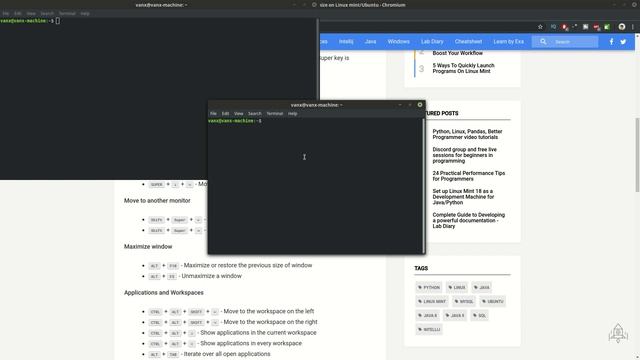Screen dimensions: 640x360
Task: Open Search menu in front terminal
Action: [254, 113]
